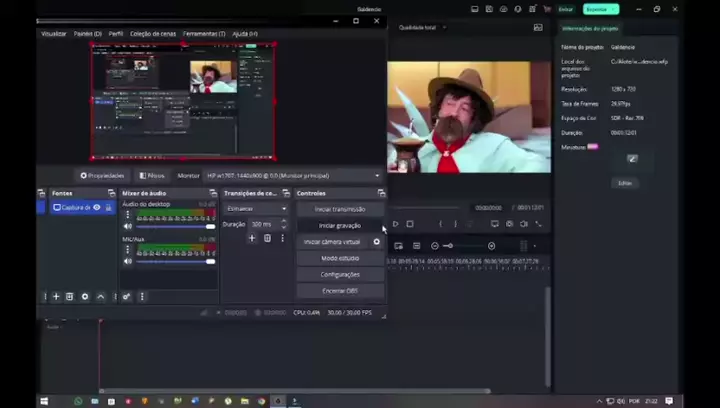
Task: Open the Ferramentas menu
Action: 204,34
